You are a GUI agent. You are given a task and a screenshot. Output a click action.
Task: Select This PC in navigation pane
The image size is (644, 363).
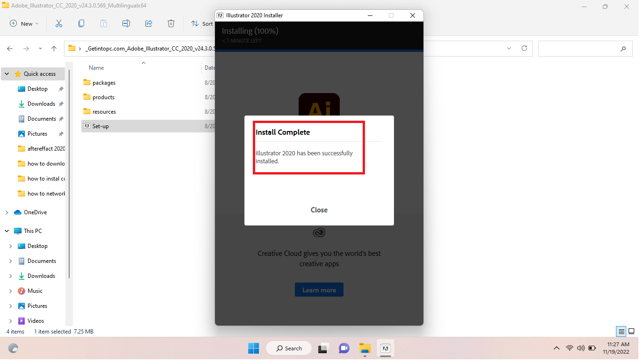(33, 231)
